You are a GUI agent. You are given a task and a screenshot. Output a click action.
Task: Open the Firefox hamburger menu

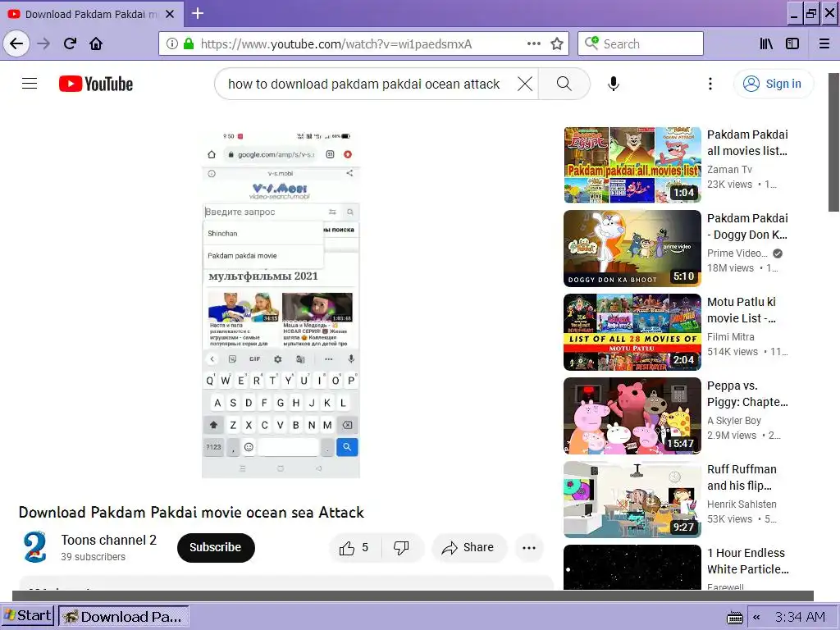[824, 43]
